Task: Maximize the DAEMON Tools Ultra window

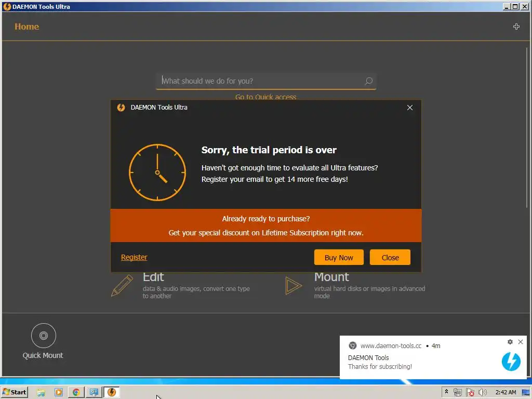Action: pyautogui.click(x=515, y=6)
